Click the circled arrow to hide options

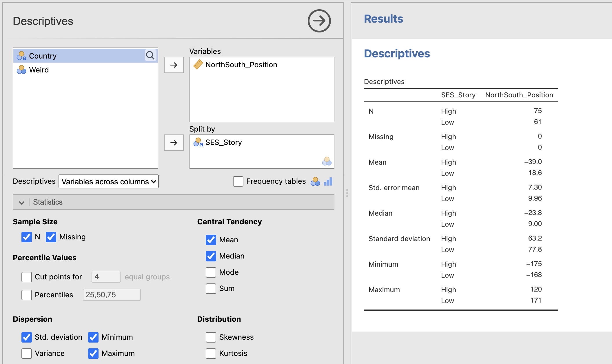tap(319, 21)
